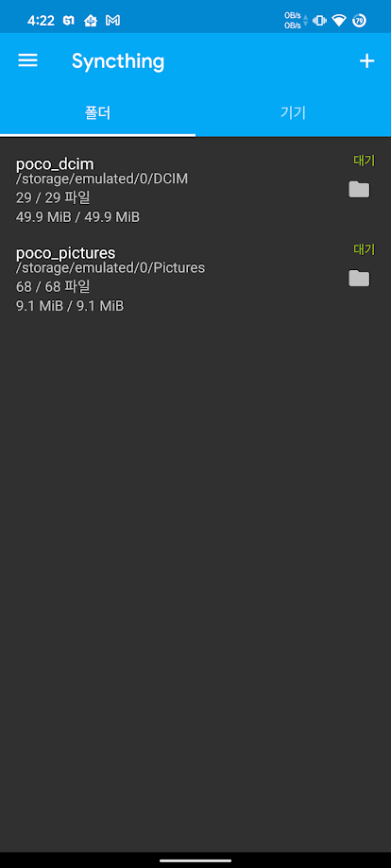The image size is (391, 868).
Task: Switch to the 기기 tab
Action: coord(293,113)
